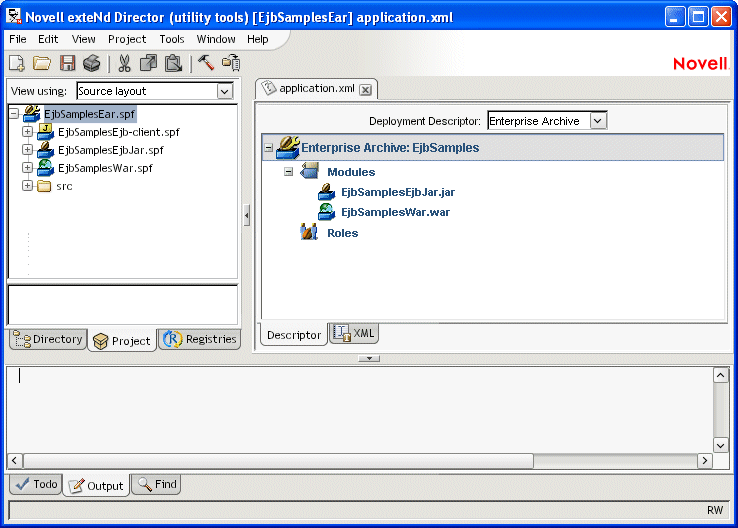Open the View menu

(83, 39)
